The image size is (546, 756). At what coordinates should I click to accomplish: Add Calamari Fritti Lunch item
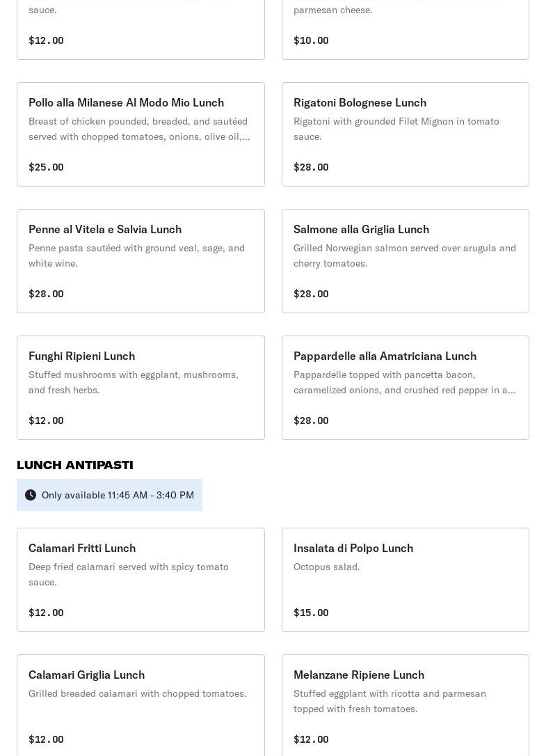tap(140, 580)
